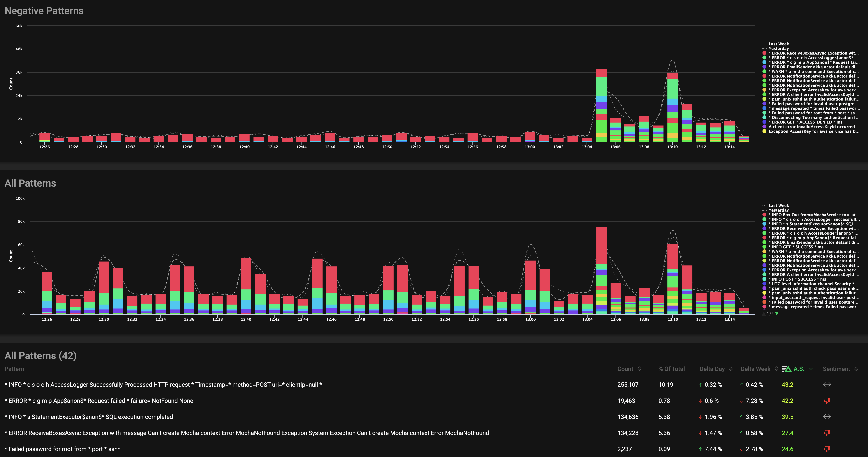Click thumbs-down sentiment icon for NotFound error row
This screenshot has height=457, width=868.
827,400
